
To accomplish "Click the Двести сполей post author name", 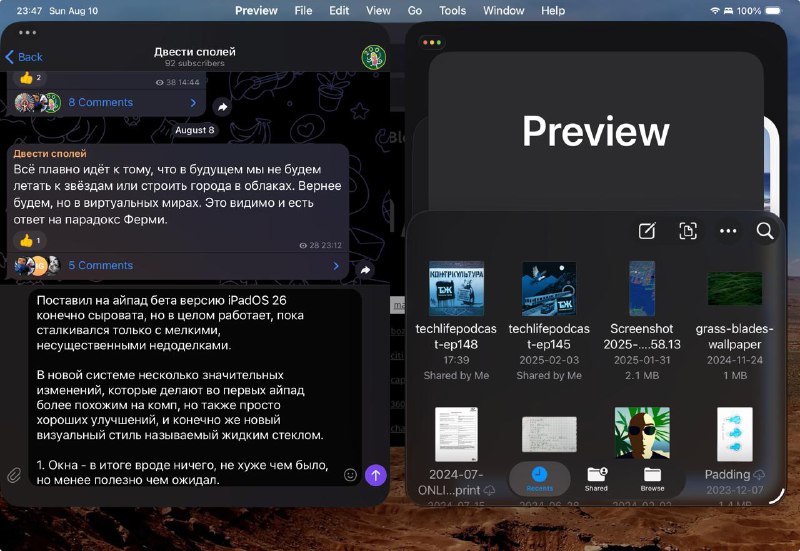I will (50, 154).
